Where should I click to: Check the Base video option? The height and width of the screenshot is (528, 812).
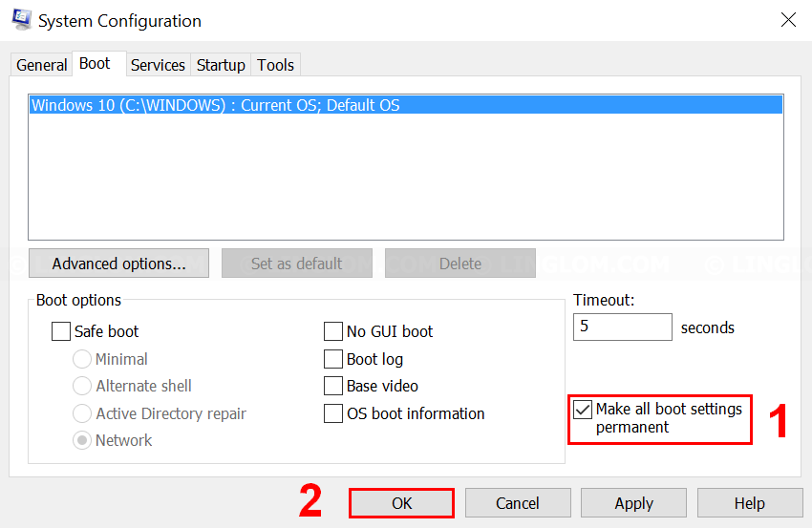(x=333, y=386)
